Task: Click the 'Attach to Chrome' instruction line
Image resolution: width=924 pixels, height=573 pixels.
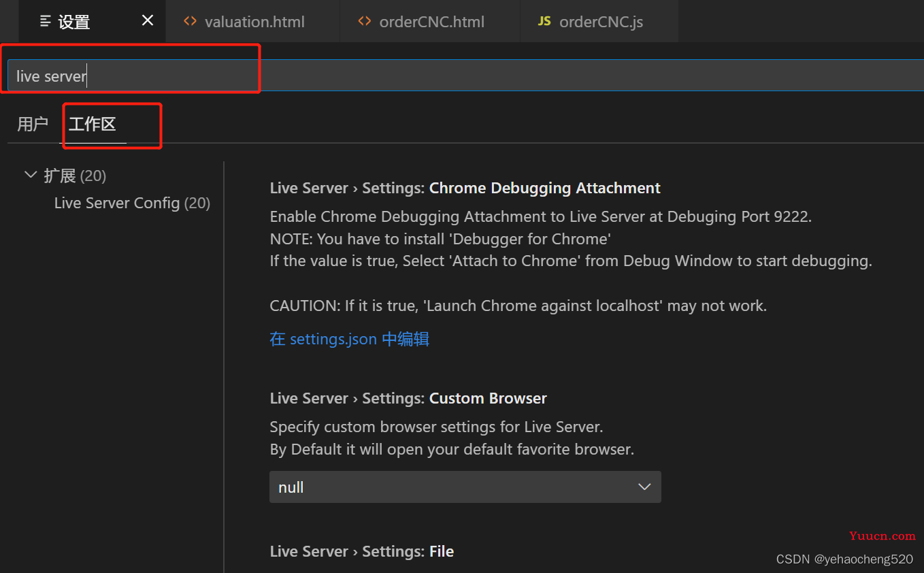Action: coord(571,261)
